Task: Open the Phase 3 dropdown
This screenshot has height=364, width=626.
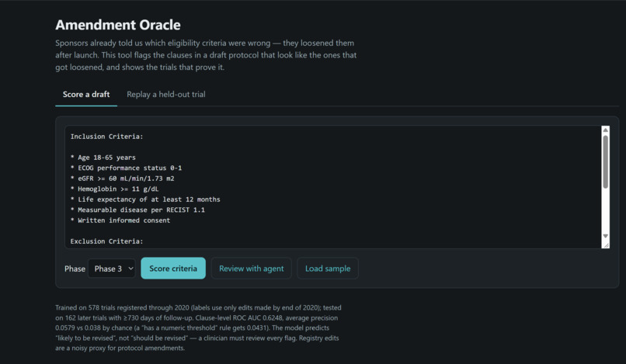Action: point(111,269)
